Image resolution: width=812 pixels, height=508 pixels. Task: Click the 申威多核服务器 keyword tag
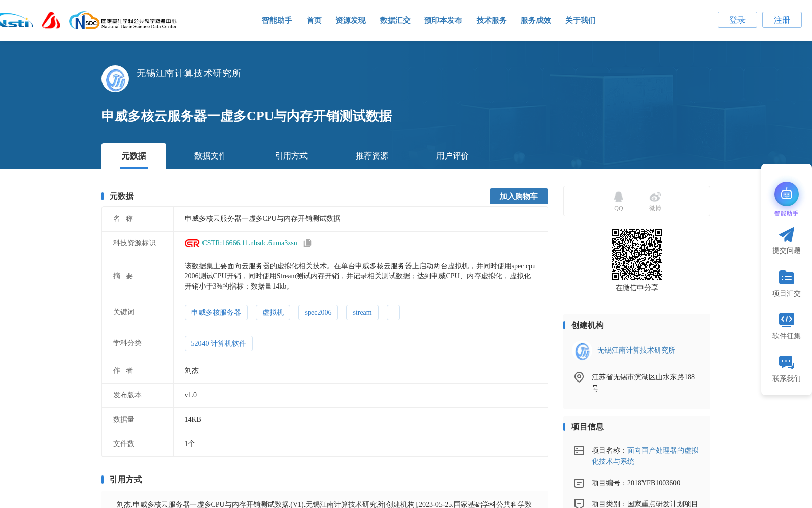pos(216,312)
